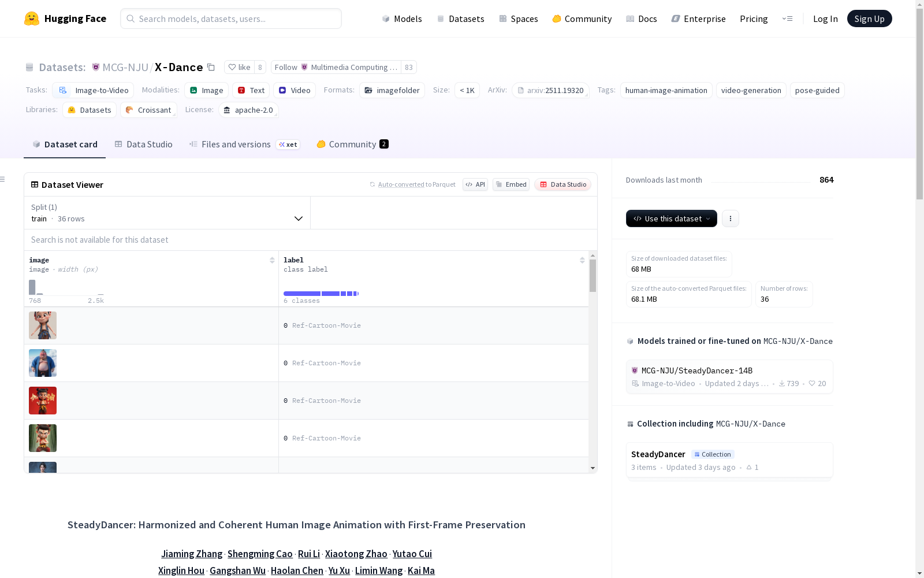Open author Kai Ma link
This screenshot has height=578, width=924.
point(421,570)
